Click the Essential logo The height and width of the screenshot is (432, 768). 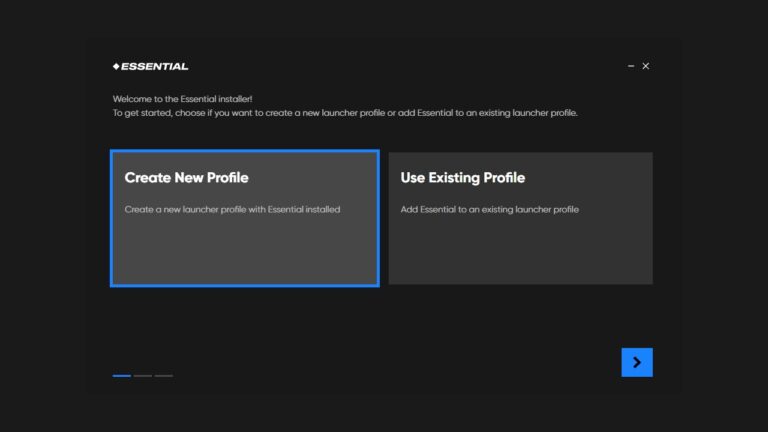(150, 67)
